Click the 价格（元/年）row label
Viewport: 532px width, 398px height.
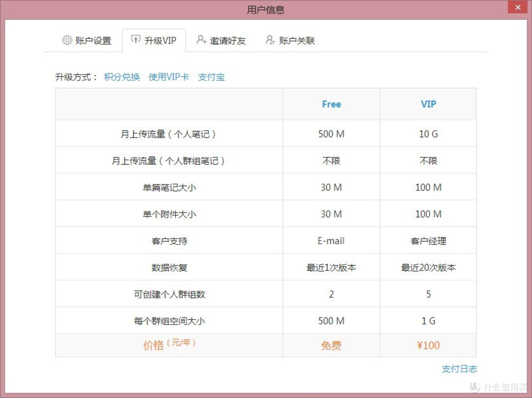click(169, 345)
